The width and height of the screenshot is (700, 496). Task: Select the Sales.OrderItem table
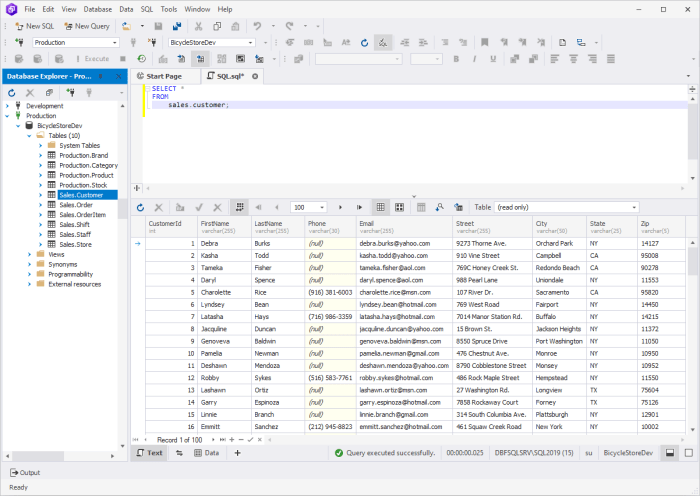point(83,215)
